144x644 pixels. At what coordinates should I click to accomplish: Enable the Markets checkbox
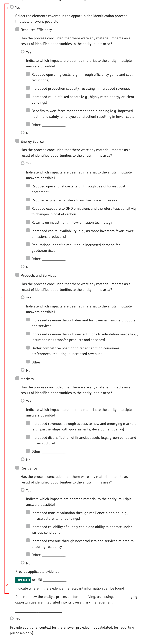[x=17, y=378]
